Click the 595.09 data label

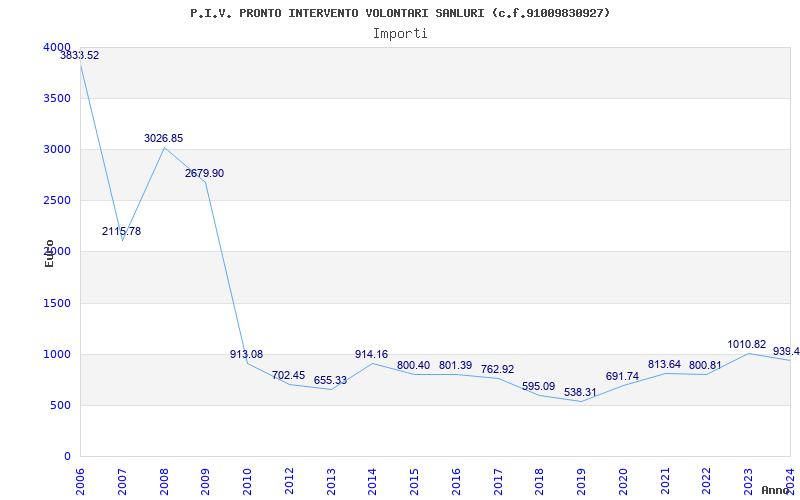pyautogui.click(x=538, y=387)
